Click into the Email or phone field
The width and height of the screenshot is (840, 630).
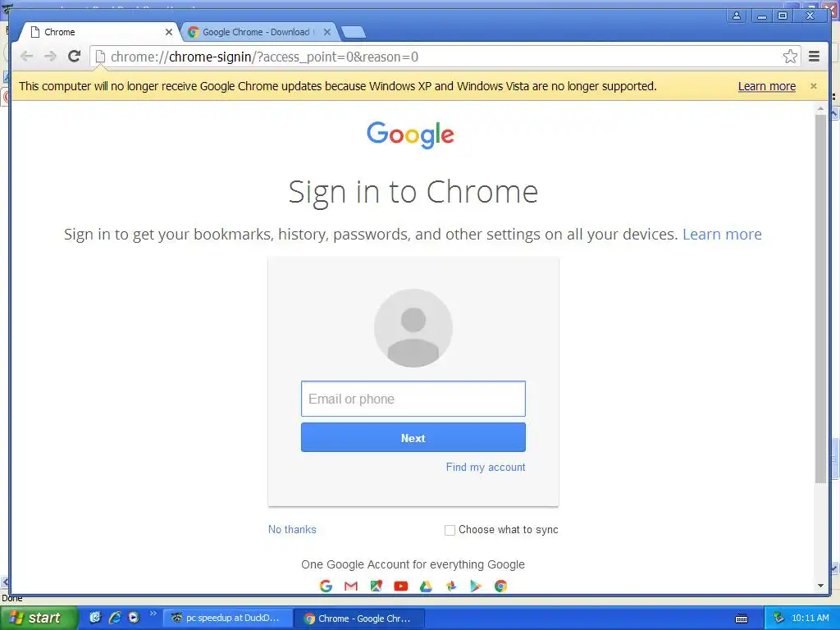click(x=413, y=399)
